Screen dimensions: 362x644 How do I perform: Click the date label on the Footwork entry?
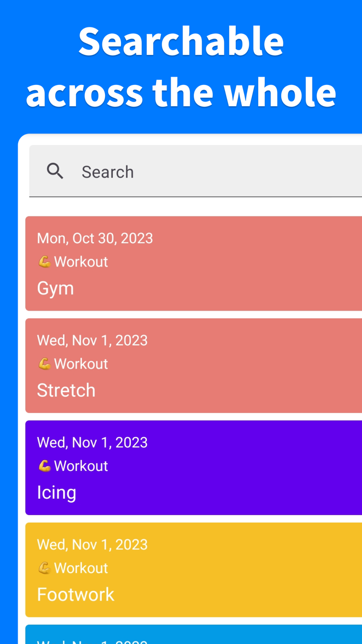(92, 543)
